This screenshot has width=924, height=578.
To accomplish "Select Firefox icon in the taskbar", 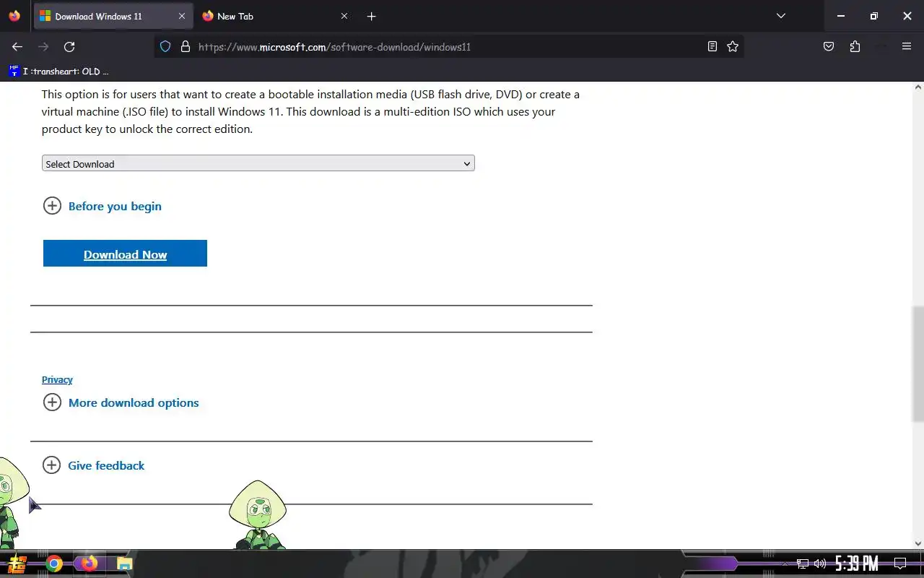I will click(x=89, y=564).
